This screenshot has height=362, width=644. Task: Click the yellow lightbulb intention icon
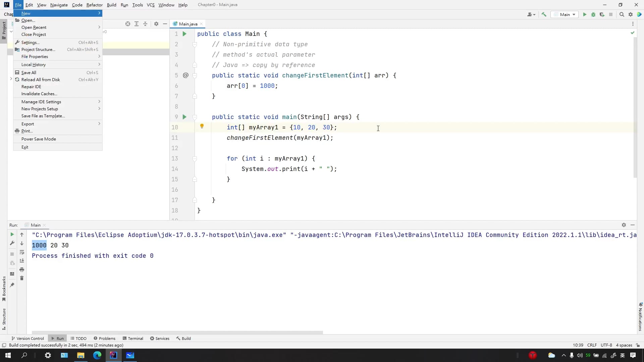point(202,126)
